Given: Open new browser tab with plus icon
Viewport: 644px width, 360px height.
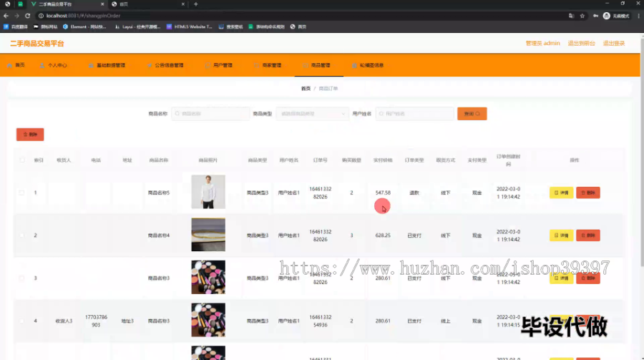Looking at the screenshot, I should (196, 4).
